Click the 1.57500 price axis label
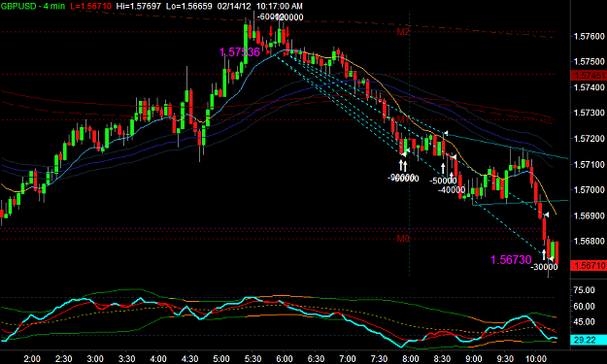The width and height of the screenshot is (607, 364). pyautogui.click(x=589, y=61)
